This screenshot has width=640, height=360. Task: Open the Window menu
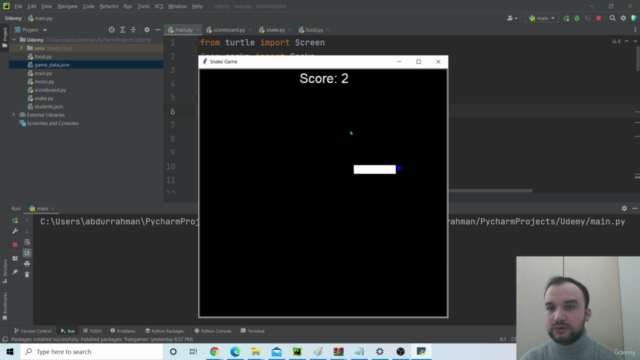pyautogui.click(x=177, y=6)
